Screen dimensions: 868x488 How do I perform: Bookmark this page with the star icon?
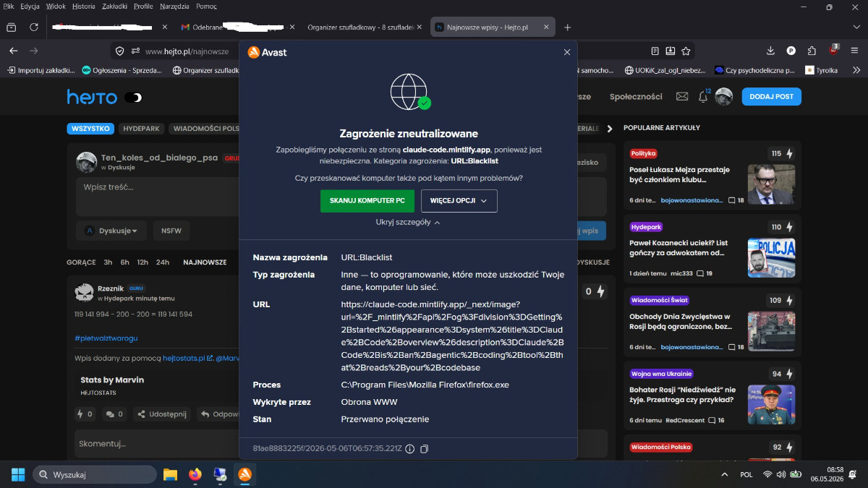(686, 51)
